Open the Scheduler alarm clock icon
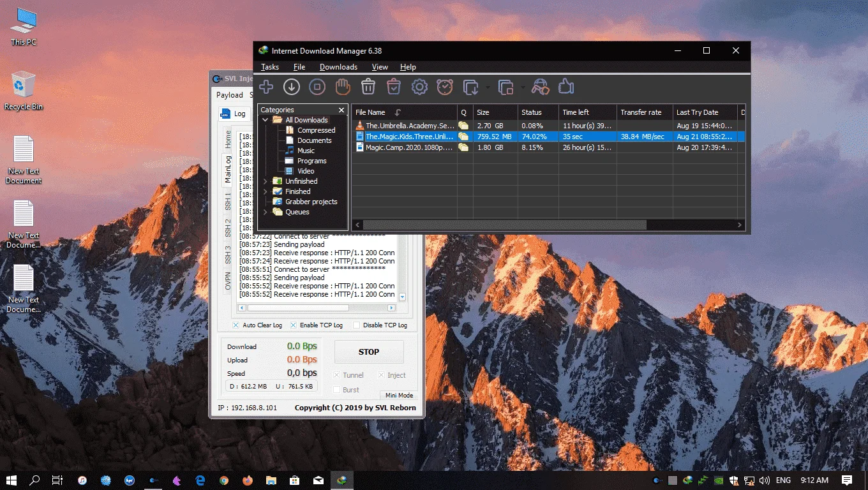868x490 pixels. coord(445,87)
